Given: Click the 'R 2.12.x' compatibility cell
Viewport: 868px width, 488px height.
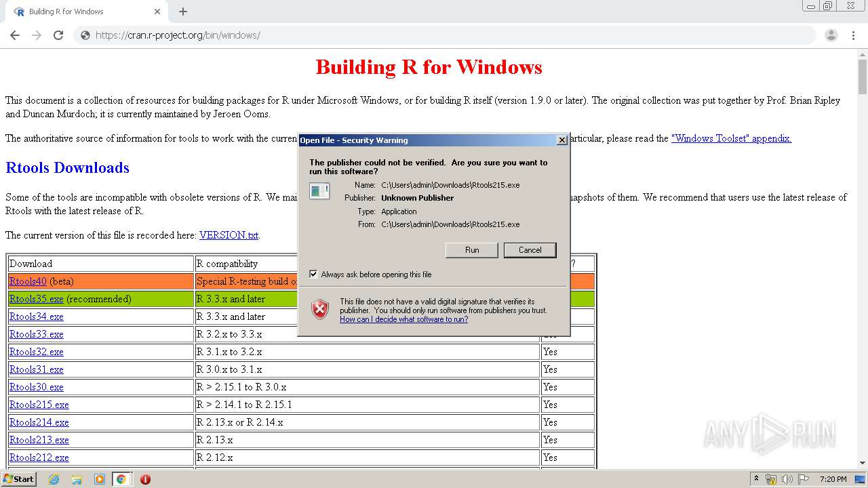Looking at the screenshot, I should point(367,457).
